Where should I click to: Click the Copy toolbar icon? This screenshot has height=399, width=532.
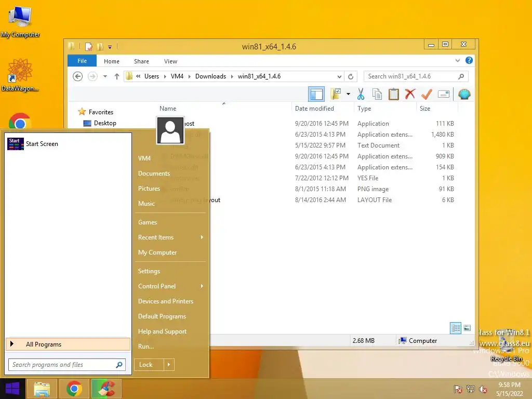[x=377, y=94]
